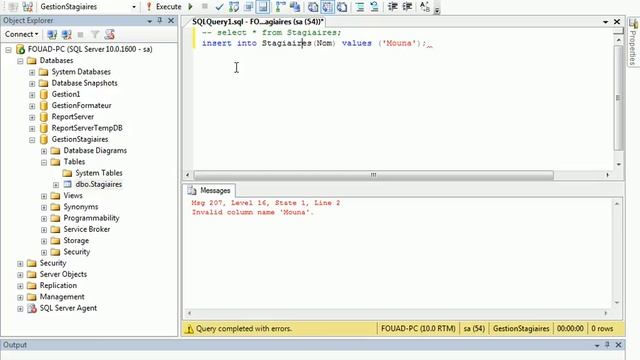The height and width of the screenshot is (360, 640).
Task: Click 'Query completed with errors.' status text
Action: pos(244,329)
